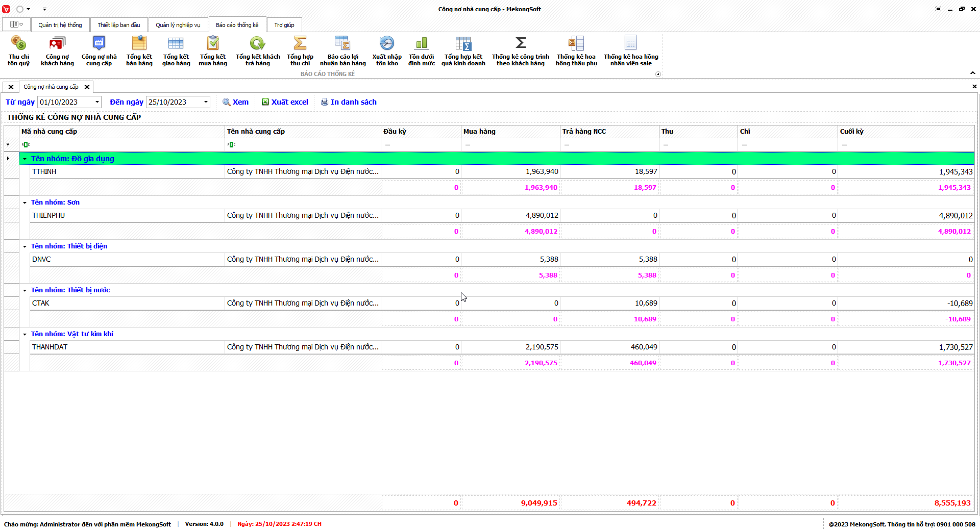This screenshot has height=530, width=980.
Task: Close the Công nợ nhà cung cấp tab
Action: pos(87,87)
